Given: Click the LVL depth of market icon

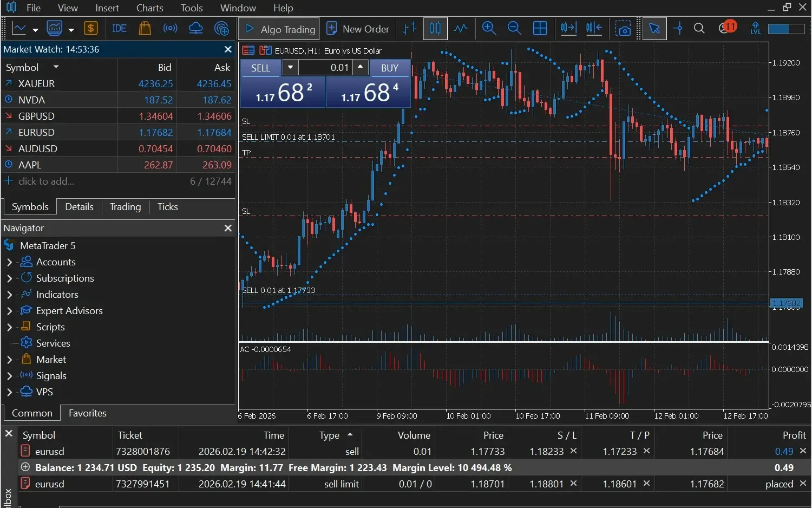Looking at the screenshot, I should click(x=756, y=29).
